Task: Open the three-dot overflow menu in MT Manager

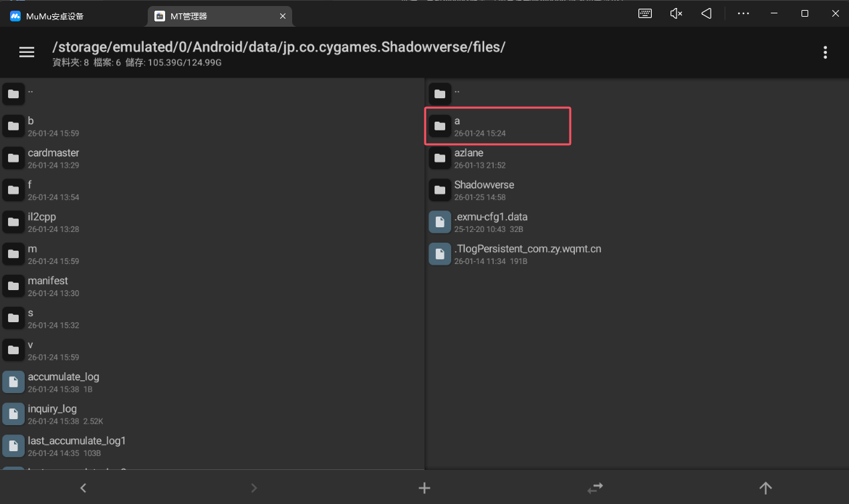Action: coord(826,52)
